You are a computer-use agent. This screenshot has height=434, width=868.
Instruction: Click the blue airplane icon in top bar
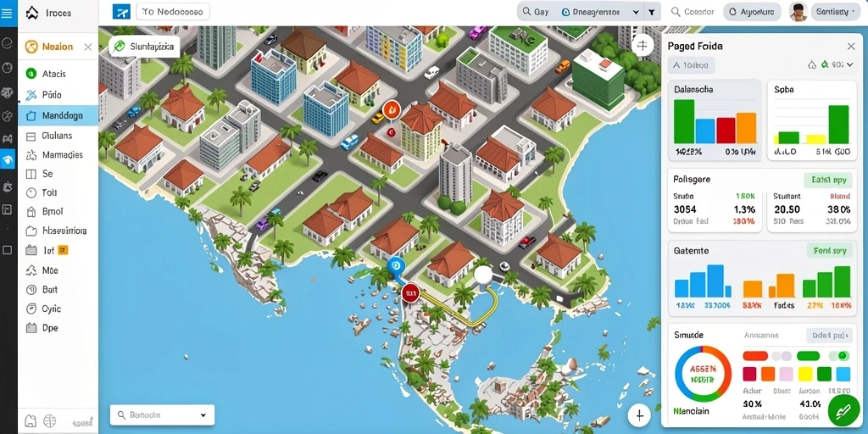(x=120, y=12)
